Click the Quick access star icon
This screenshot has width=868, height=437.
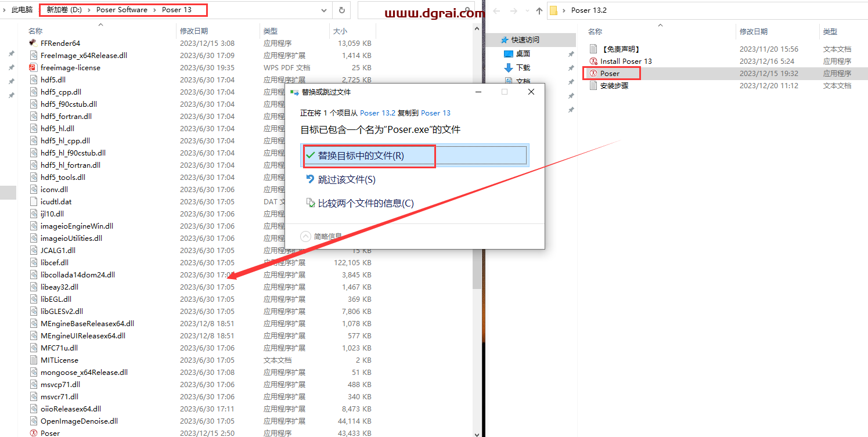point(505,39)
